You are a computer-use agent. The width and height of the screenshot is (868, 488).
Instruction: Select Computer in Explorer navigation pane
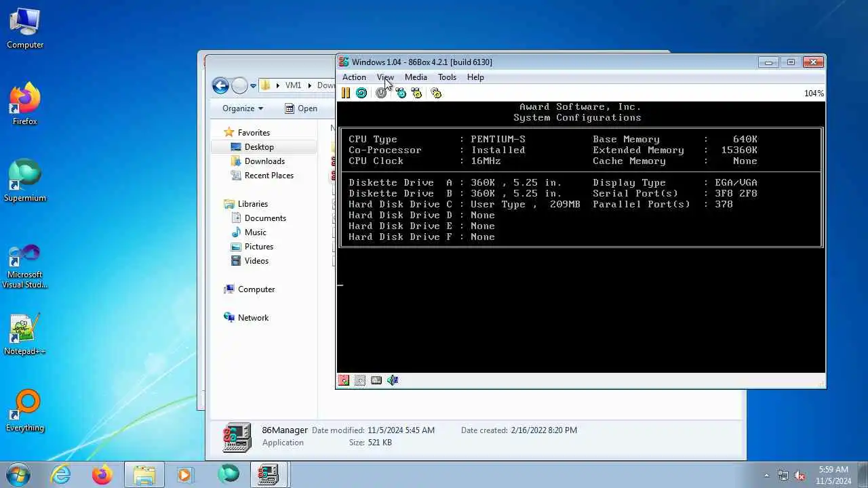click(x=249, y=289)
